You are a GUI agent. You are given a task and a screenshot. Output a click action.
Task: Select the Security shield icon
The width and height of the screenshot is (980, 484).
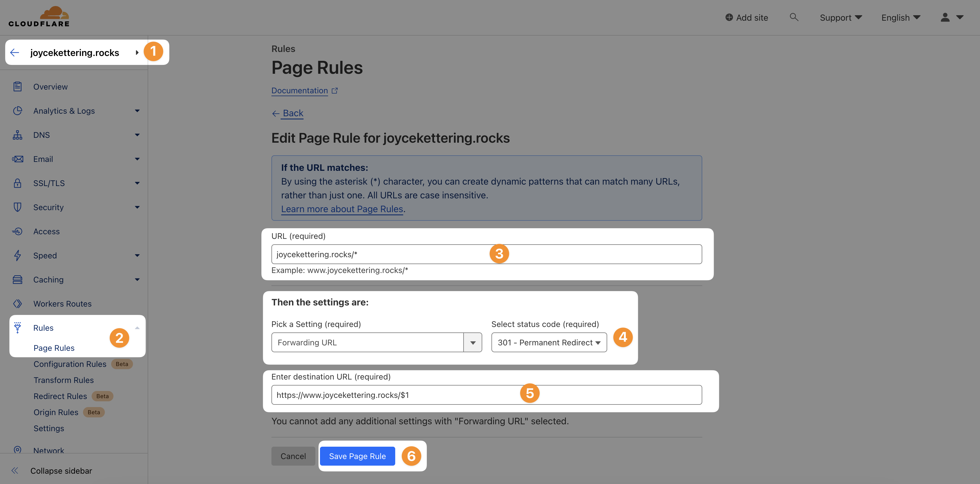point(18,207)
